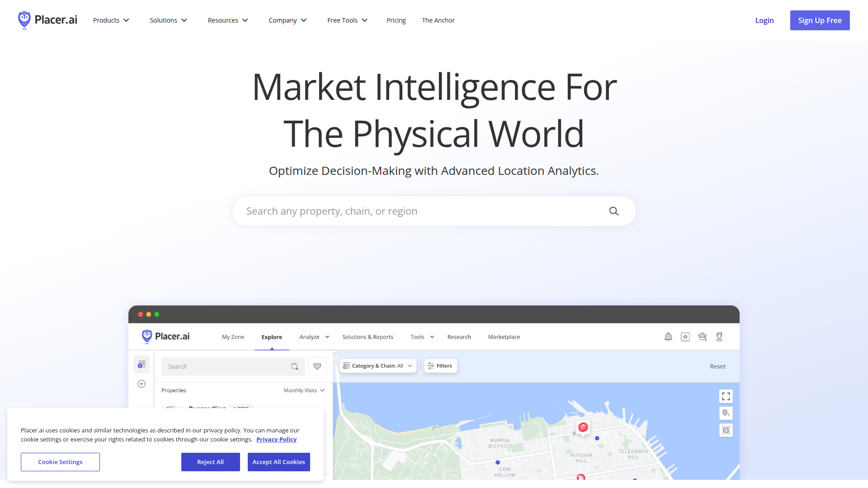Open the Privacy Policy link
This screenshot has height=488, width=868.
pos(276,440)
